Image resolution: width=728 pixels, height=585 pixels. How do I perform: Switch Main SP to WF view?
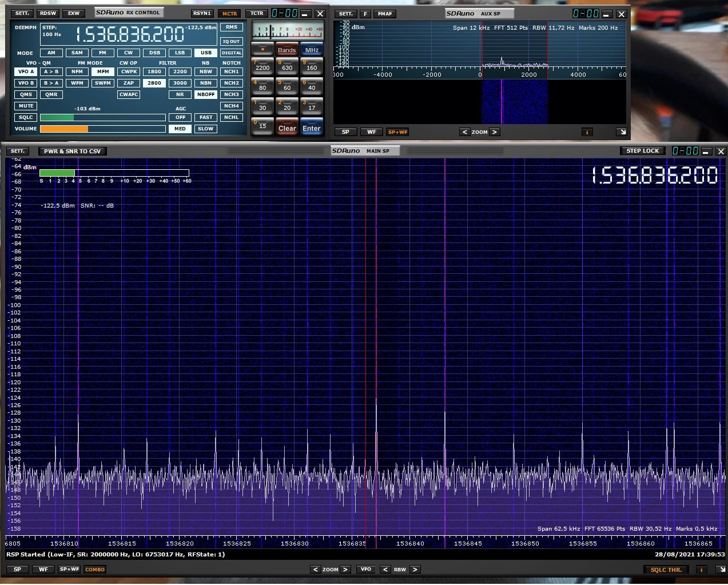pos(43,570)
